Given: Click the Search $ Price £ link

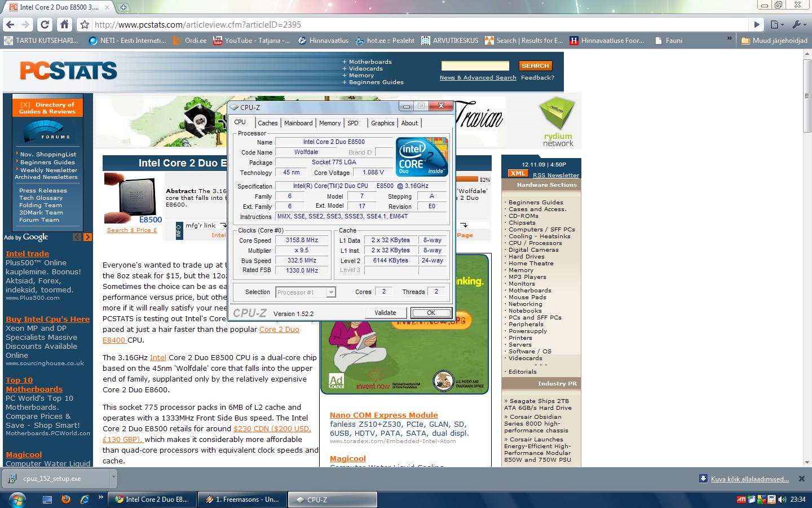Looking at the screenshot, I should [x=132, y=230].
